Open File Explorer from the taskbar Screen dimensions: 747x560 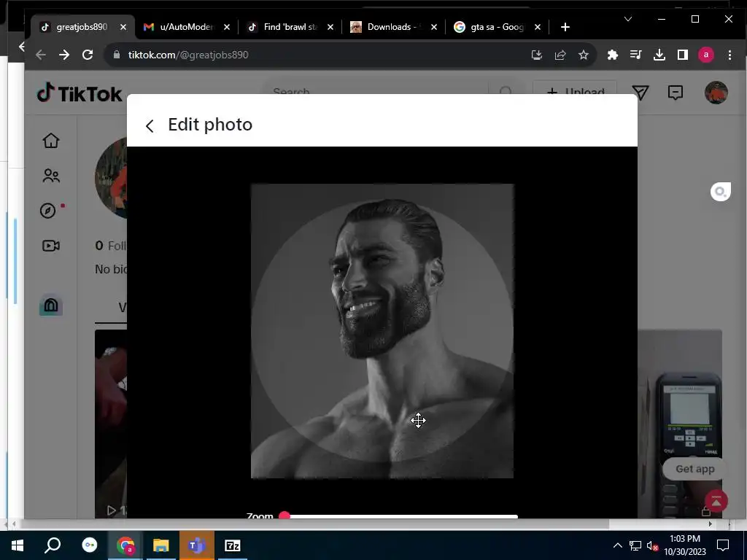pos(161,545)
